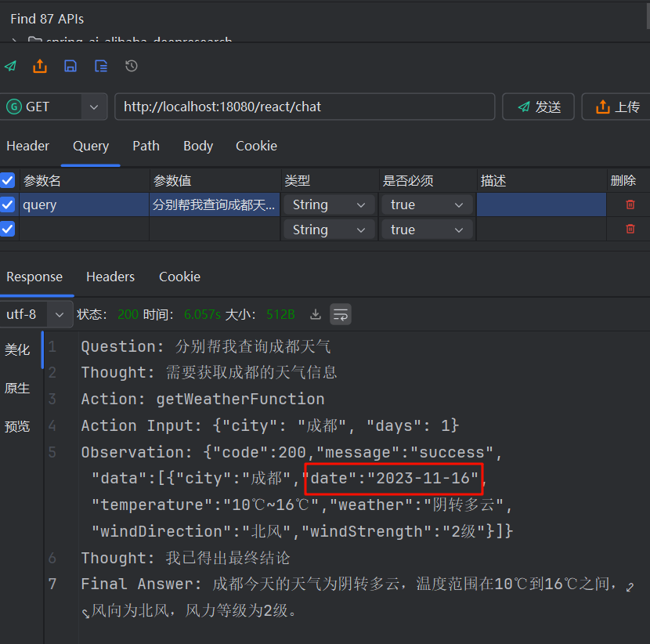
Task: Select the Response tab
Action: (x=34, y=277)
